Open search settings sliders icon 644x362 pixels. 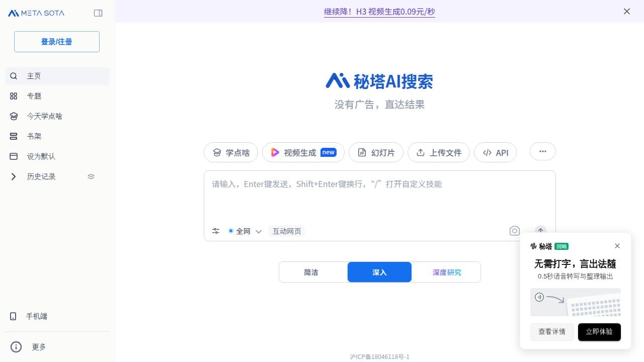point(216,231)
